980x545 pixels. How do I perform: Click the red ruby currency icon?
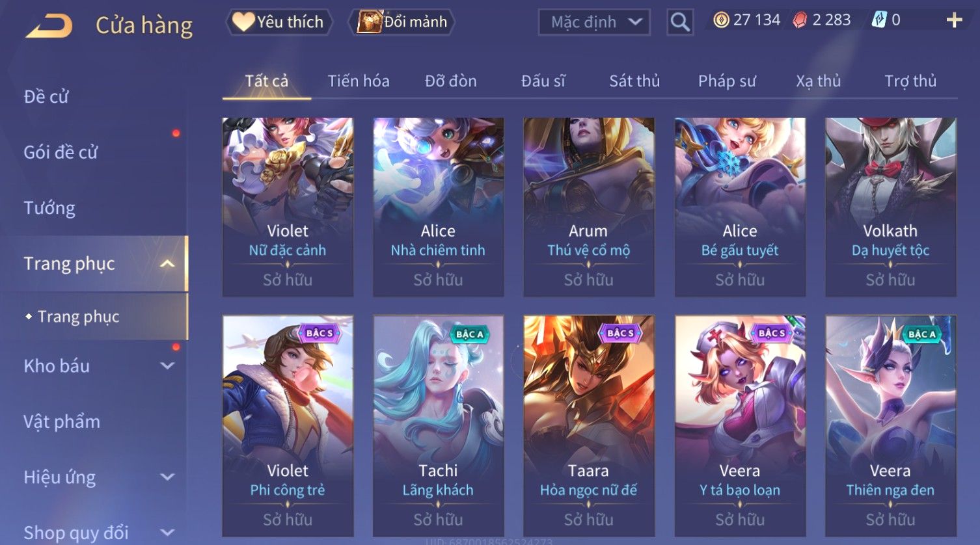pyautogui.click(x=800, y=20)
